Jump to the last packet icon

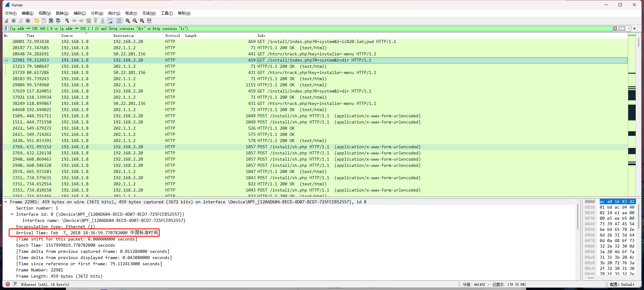click(x=103, y=21)
